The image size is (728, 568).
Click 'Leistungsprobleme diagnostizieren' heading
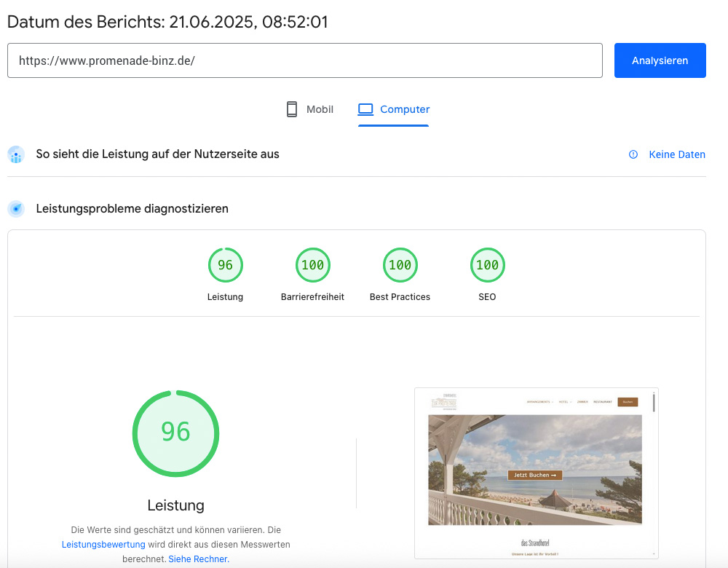point(132,209)
